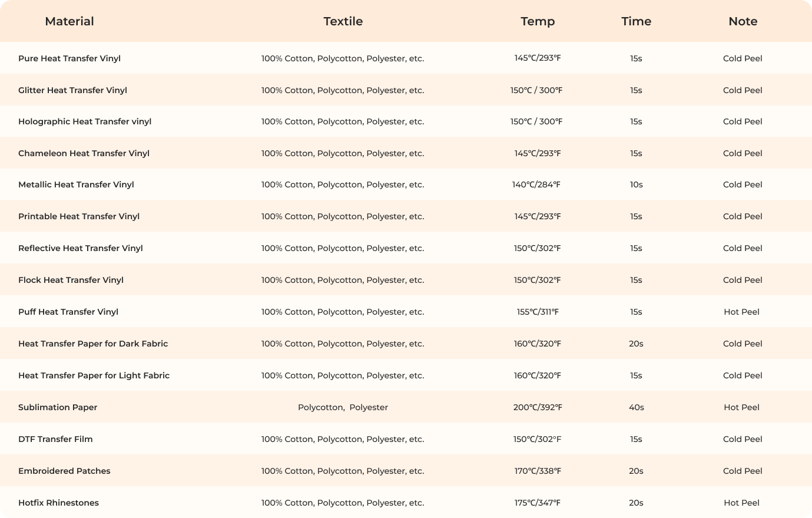
Task: Click the Hot Peel note for Puff vinyl
Action: pyautogui.click(x=741, y=312)
